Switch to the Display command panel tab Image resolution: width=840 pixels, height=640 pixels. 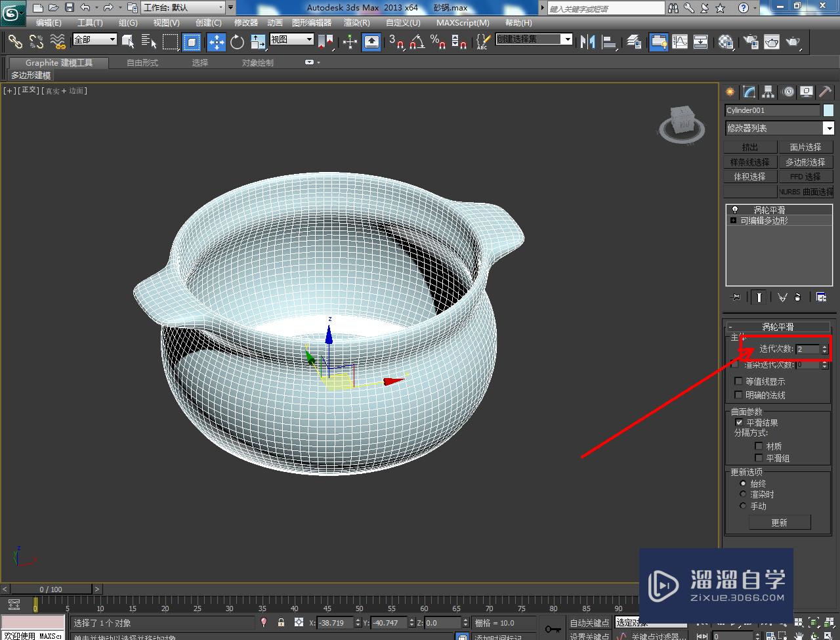click(x=807, y=92)
